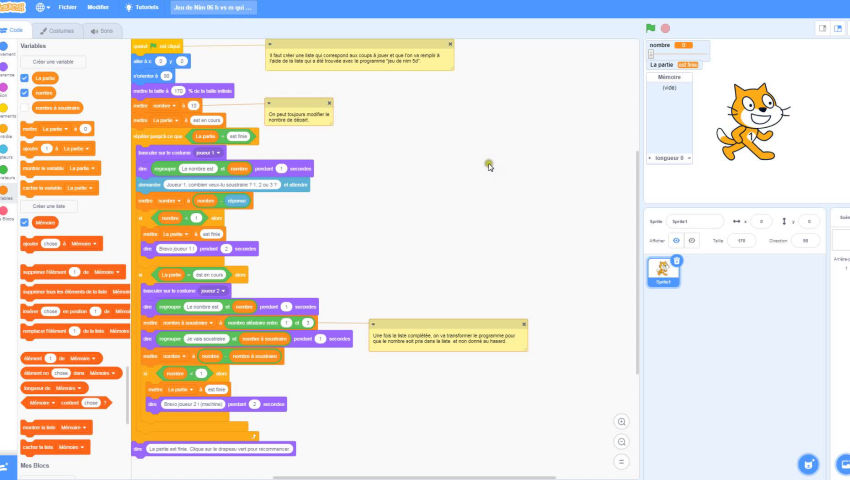Viewport: 850px width, 480px height.
Task: Open the language globe menu
Action: pos(43,7)
